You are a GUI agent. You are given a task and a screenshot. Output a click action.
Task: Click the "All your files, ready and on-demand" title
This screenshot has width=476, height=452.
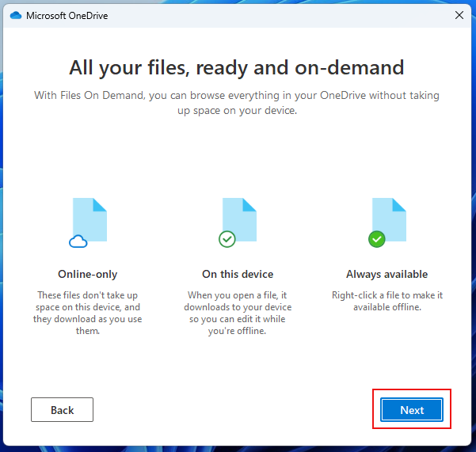237,67
